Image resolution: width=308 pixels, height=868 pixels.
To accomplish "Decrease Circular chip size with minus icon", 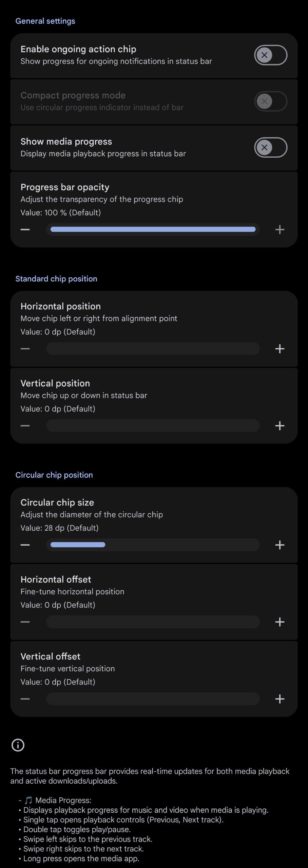I will pos(25,545).
